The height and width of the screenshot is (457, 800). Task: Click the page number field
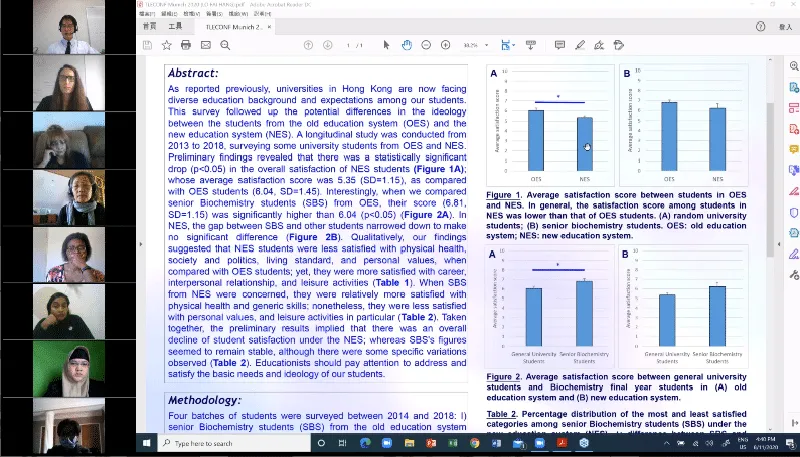(347, 45)
